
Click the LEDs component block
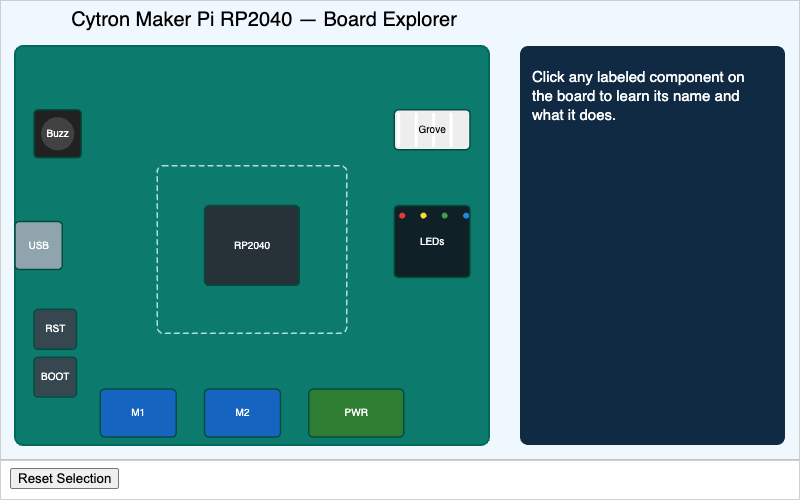pos(432,241)
